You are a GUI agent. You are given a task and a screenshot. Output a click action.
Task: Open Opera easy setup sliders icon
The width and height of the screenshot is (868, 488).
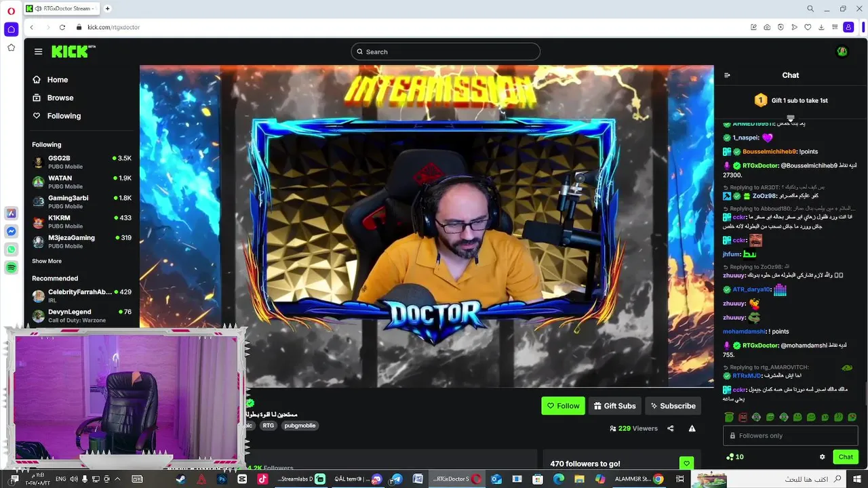coord(835,27)
